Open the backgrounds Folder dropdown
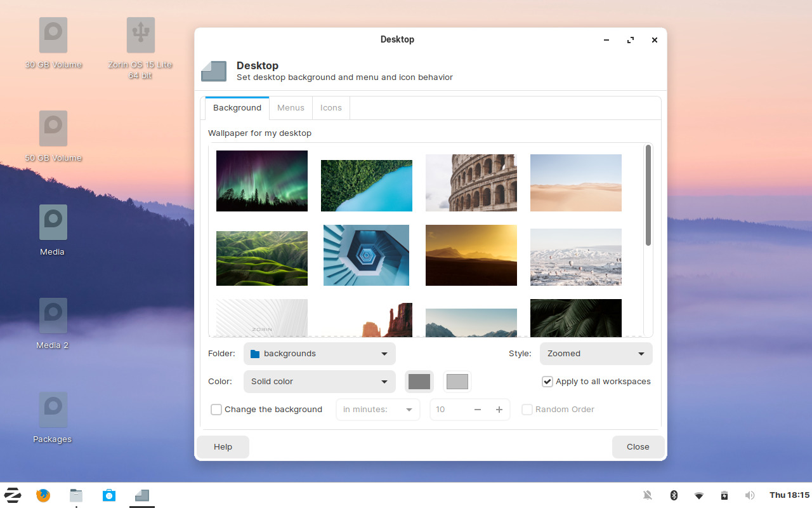The width and height of the screenshot is (812, 508). click(x=319, y=354)
